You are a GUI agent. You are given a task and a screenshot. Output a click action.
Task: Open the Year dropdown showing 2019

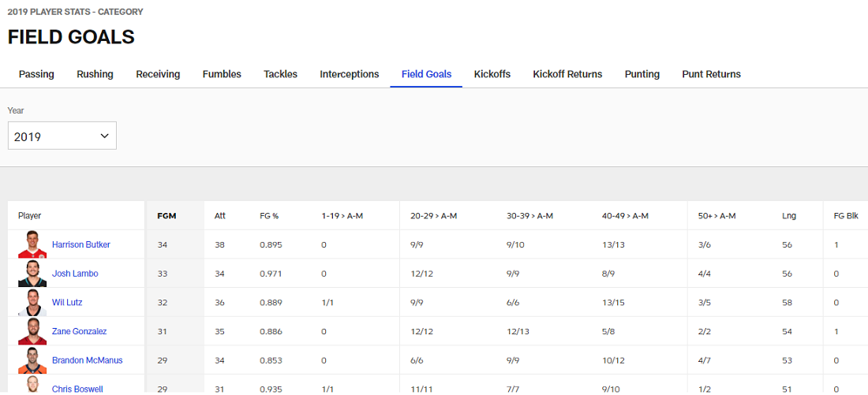[x=62, y=136]
